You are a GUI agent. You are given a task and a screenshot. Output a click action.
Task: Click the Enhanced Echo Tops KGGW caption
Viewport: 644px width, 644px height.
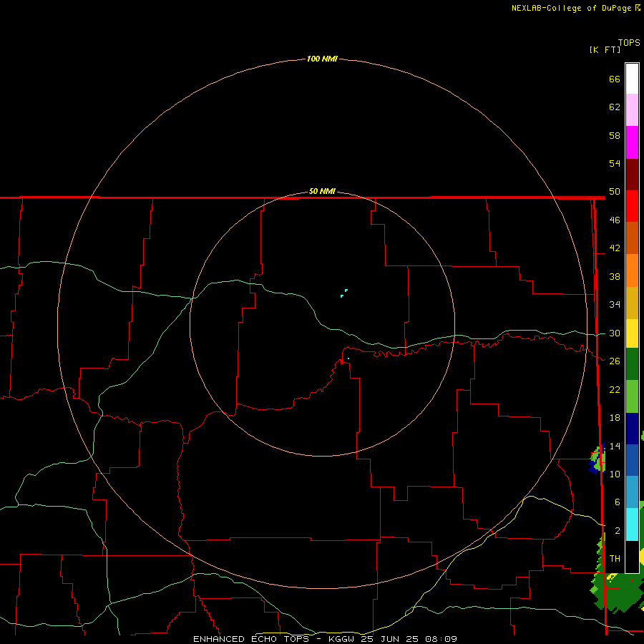(x=325, y=639)
